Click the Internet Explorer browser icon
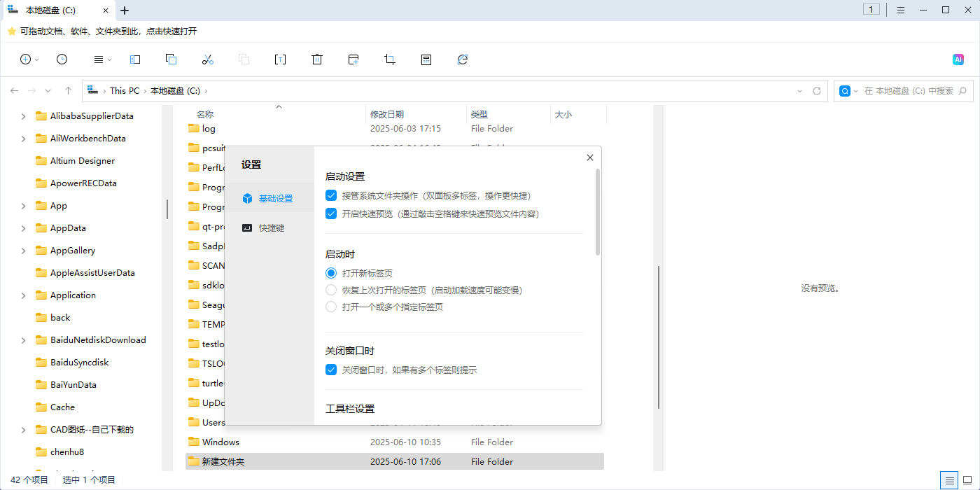 (x=463, y=59)
